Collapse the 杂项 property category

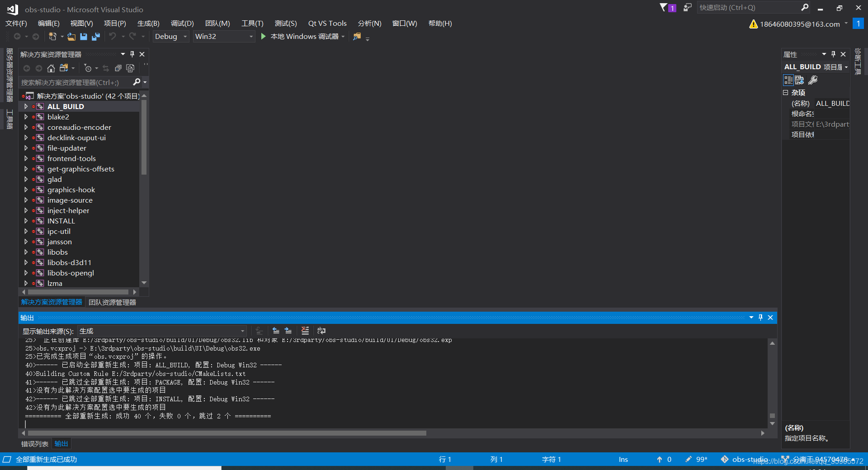click(x=786, y=92)
